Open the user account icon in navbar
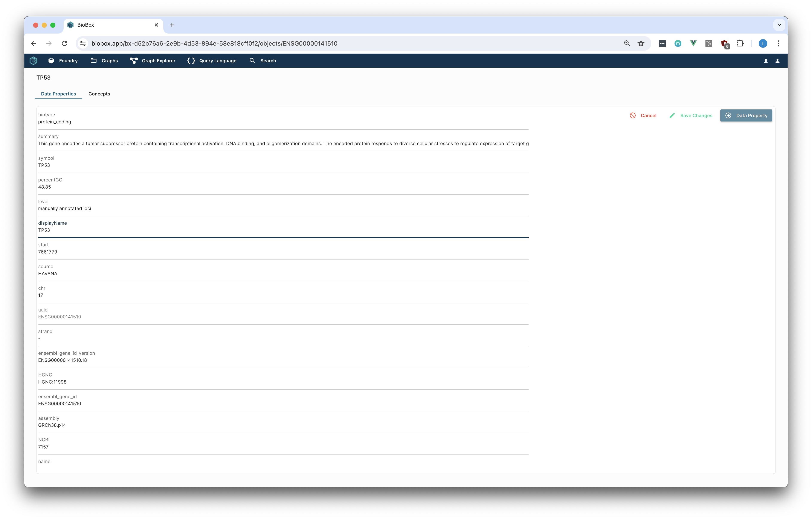 [777, 61]
